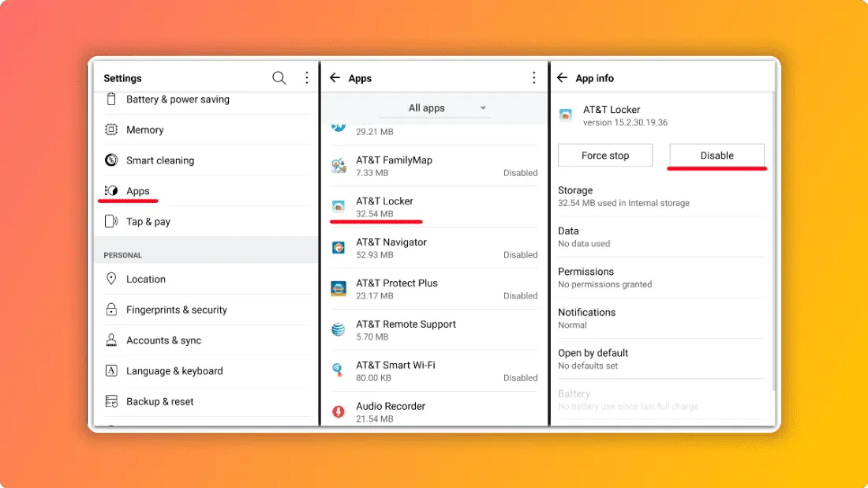Select Memory in Settings list
This screenshot has width=868, height=488.
(207, 130)
